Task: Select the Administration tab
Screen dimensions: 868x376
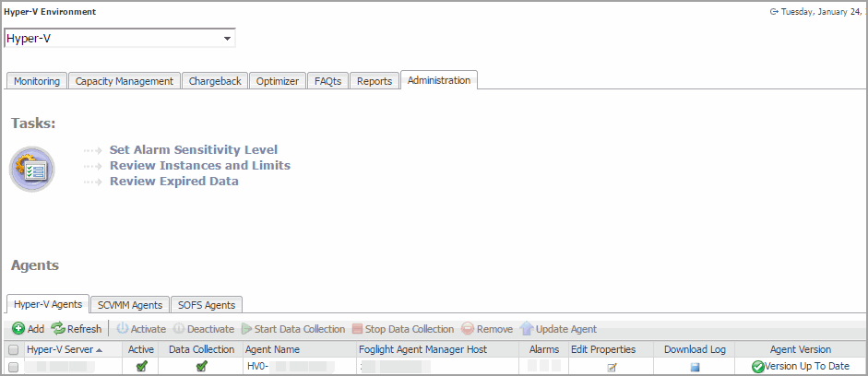Action: tap(439, 80)
